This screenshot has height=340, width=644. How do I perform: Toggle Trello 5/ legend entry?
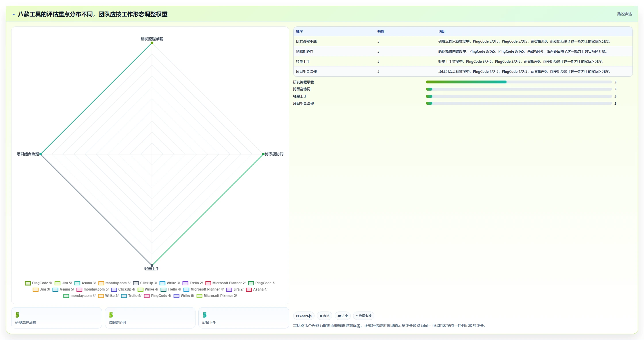point(131,296)
